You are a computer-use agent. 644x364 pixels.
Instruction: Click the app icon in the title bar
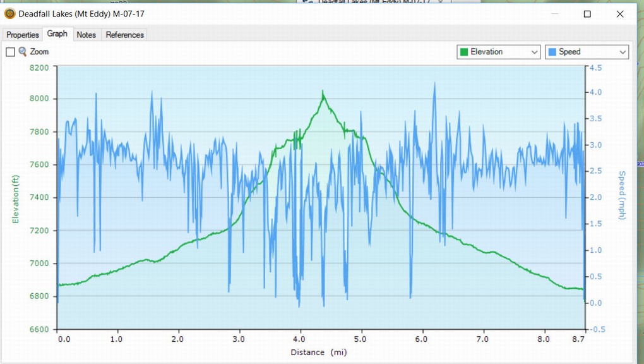pos(9,13)
